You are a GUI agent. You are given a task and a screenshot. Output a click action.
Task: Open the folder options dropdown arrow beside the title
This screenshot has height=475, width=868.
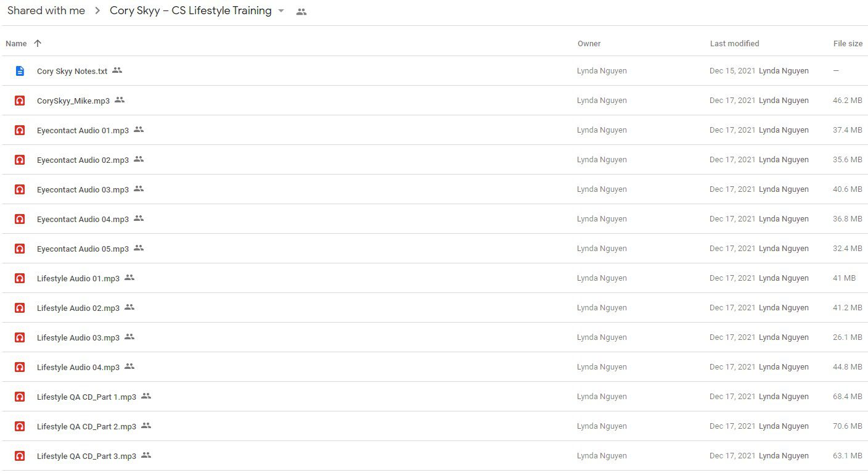click(x=281, y=11)
